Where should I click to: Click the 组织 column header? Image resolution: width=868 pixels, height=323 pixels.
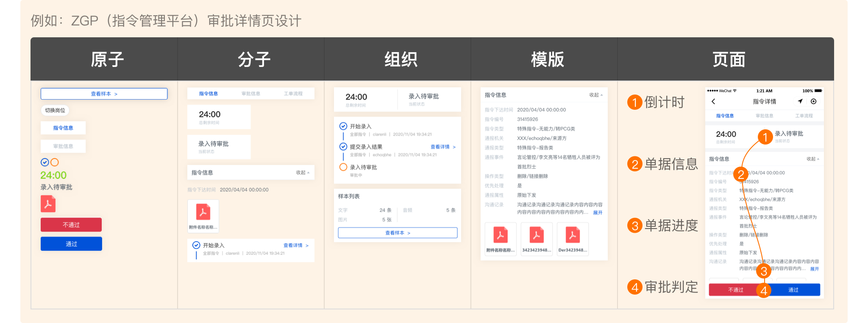click(401, 59)
